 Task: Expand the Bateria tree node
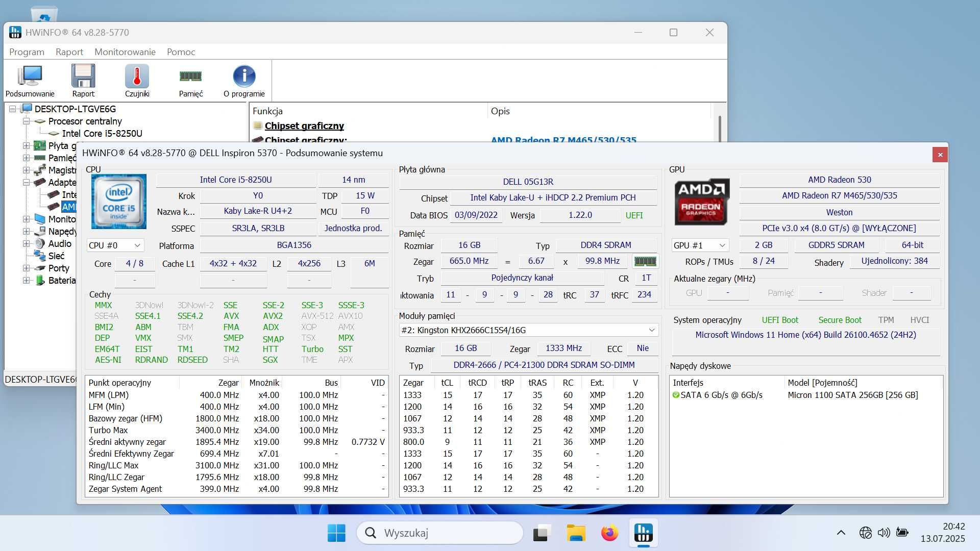(x=26, y=281)
